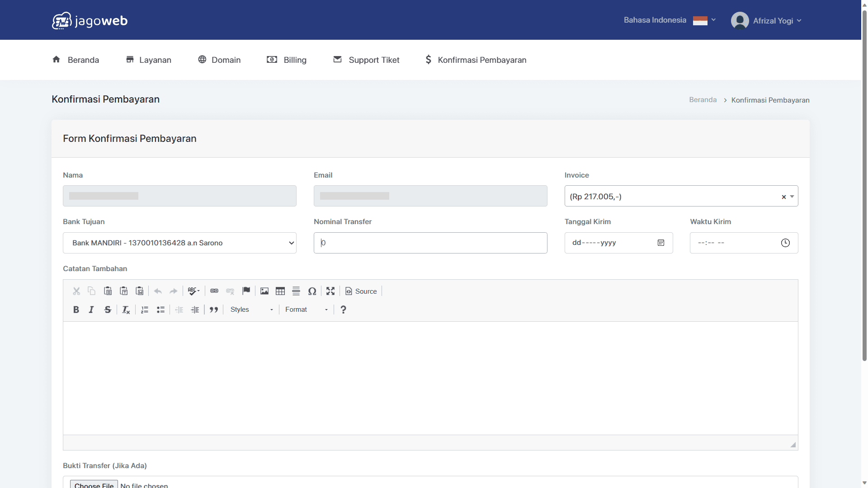
Task: Open the Billing menu item
Action: 287,60
